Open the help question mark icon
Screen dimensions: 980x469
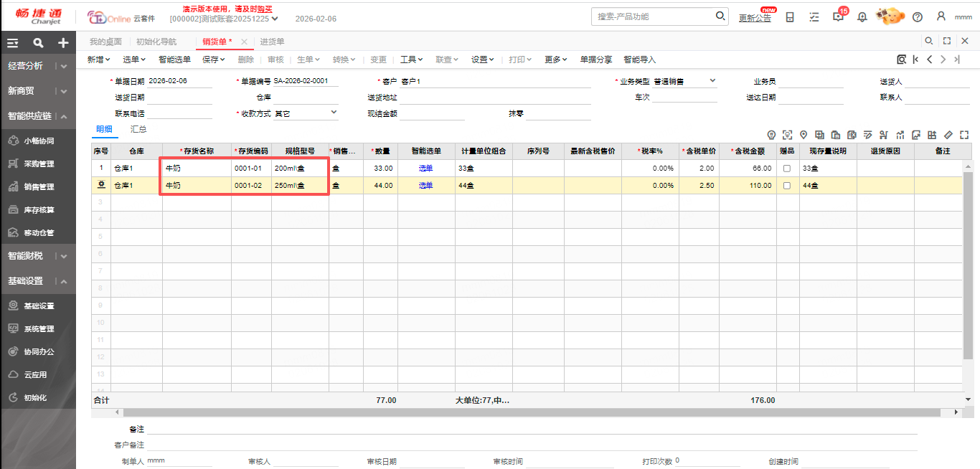point(917,17)
